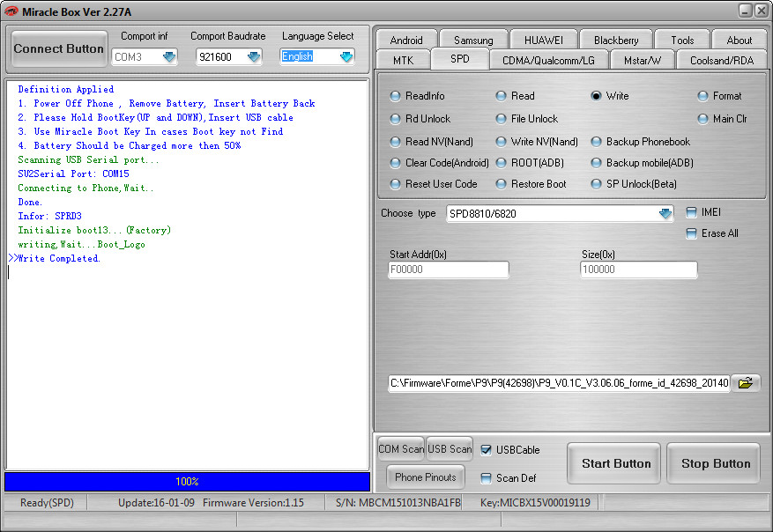Screen dimensions: 773x532
Task: Enable the IMEI checkbox
Action: coord(692,212)
